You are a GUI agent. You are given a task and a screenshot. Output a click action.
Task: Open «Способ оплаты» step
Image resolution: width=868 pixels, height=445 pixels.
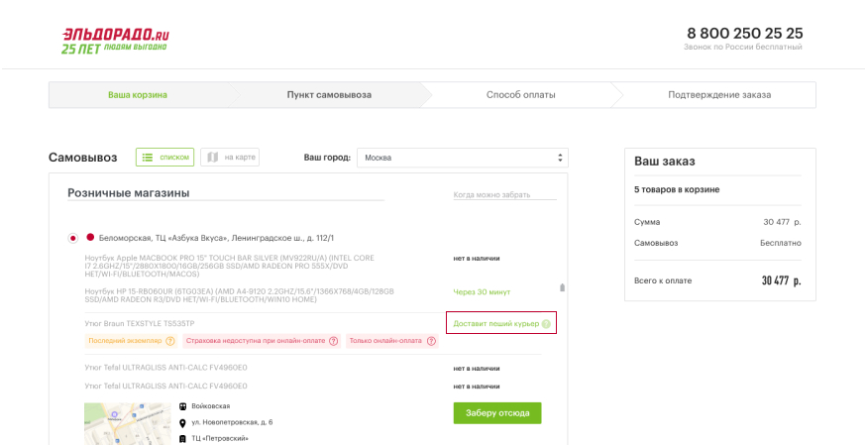[x=520, y=95]
